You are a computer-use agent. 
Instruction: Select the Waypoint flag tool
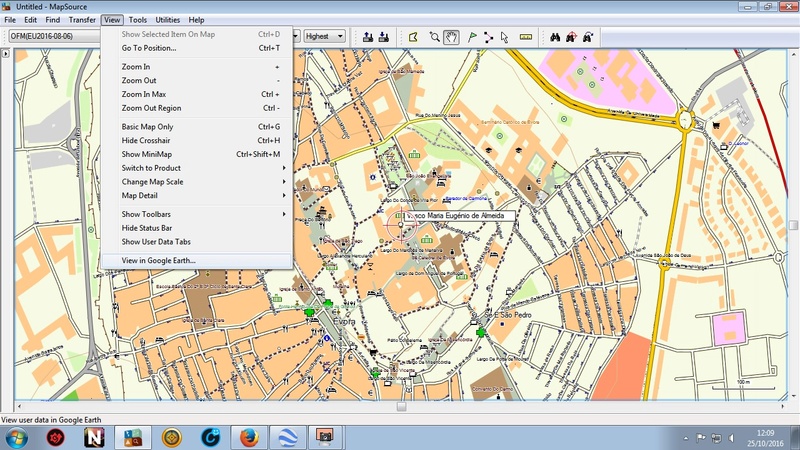pyautogui.click(x=472, y=37)
